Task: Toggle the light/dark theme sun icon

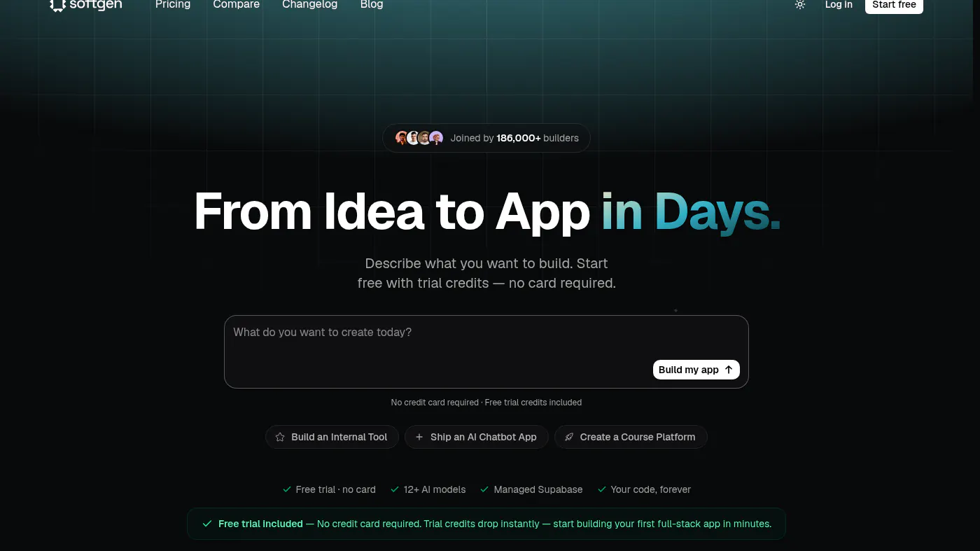Action: pyautogui.click(x=800, y=4)
